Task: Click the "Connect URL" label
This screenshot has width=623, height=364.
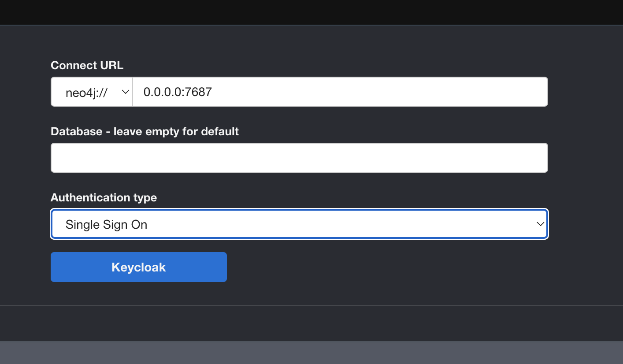Action: point(87,65)
